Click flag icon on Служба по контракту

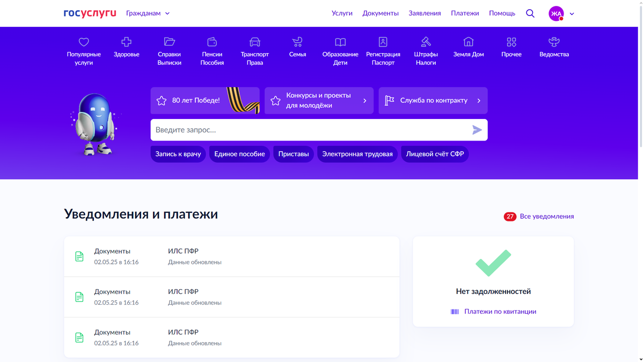point(390,100)
